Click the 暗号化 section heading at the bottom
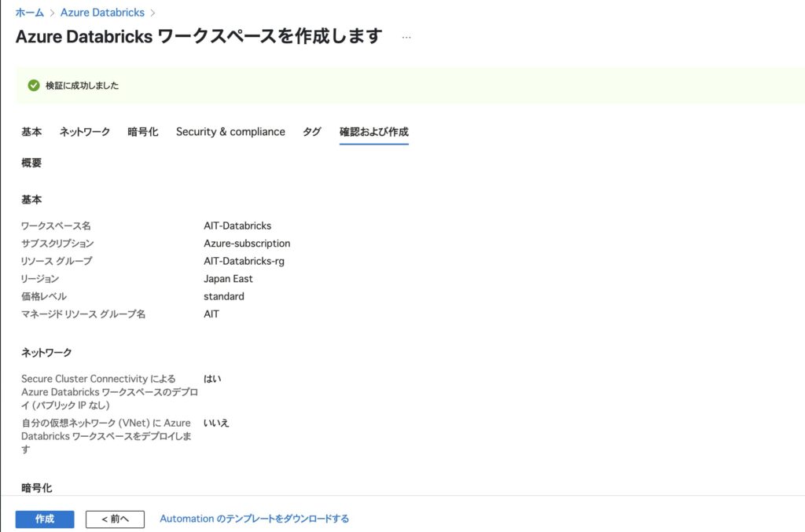The height and width of the screenshot is (532, 805). (x=36, y=488)
